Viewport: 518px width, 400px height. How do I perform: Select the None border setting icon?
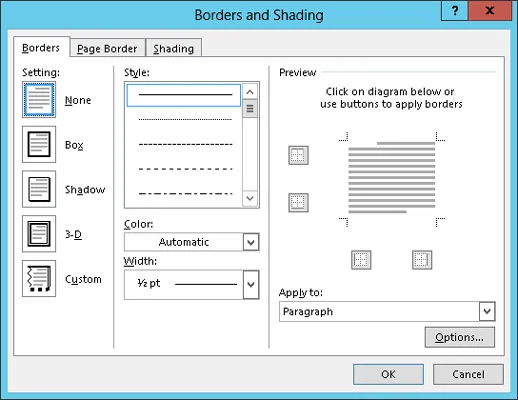pos(39,100)
